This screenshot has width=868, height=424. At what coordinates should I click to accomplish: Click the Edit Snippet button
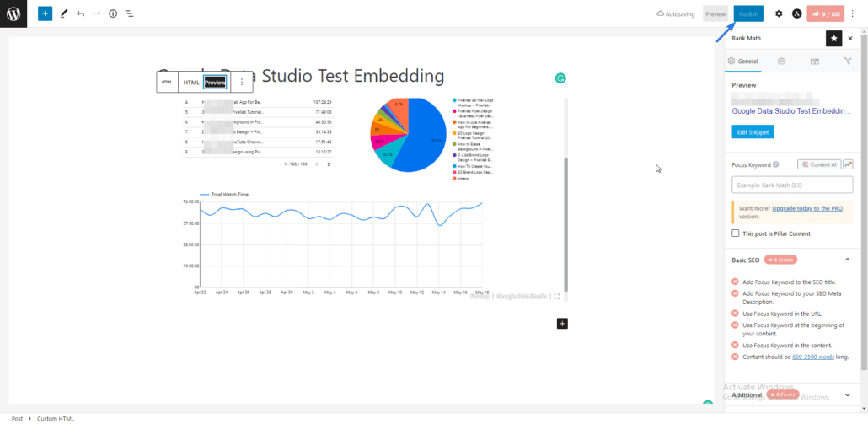tap(753, 131)
